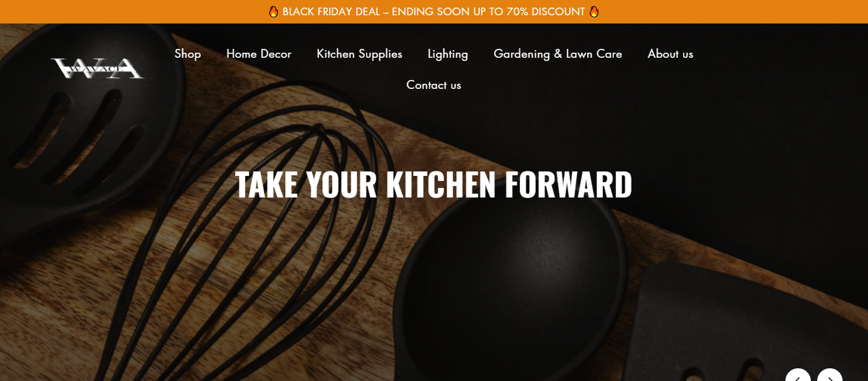Screen dimensions: 868x381
Task: Go to the previous hero slide
Action: click(x=798, y=375)
